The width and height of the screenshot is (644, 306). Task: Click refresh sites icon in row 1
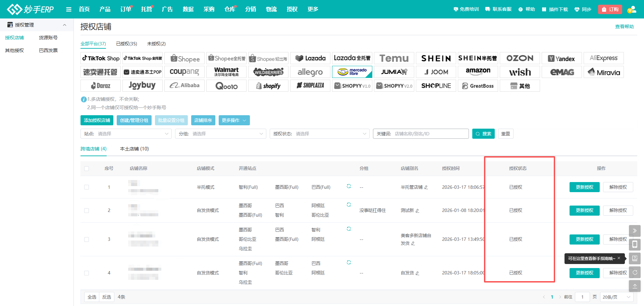pyautogui.click(x=349, y=186)
